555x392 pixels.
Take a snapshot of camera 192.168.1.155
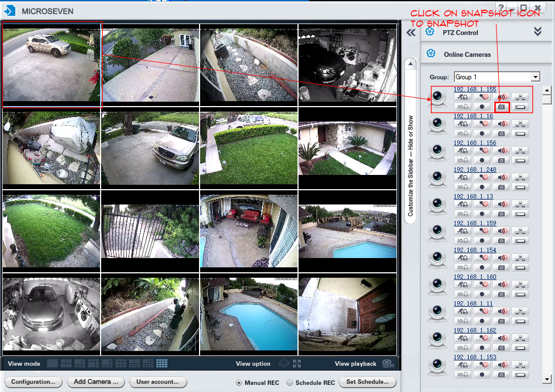pyautogui.click(x=501, y=107)
